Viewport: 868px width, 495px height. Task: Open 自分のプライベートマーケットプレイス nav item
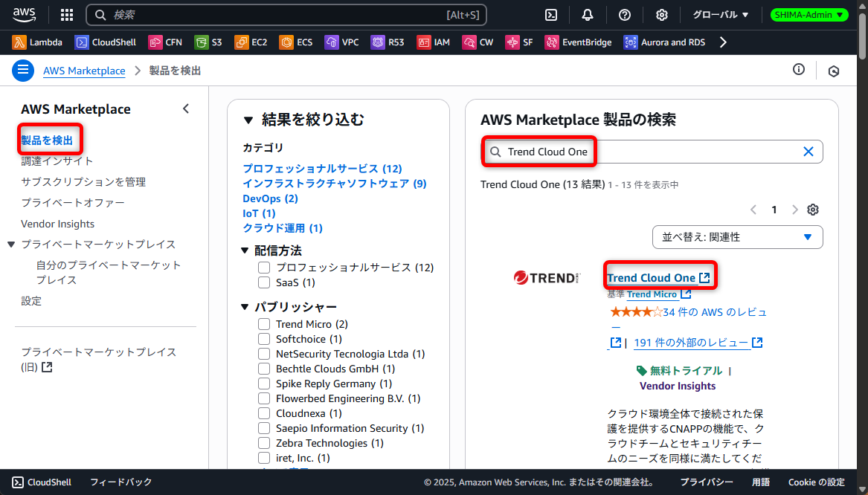(109, 273)
